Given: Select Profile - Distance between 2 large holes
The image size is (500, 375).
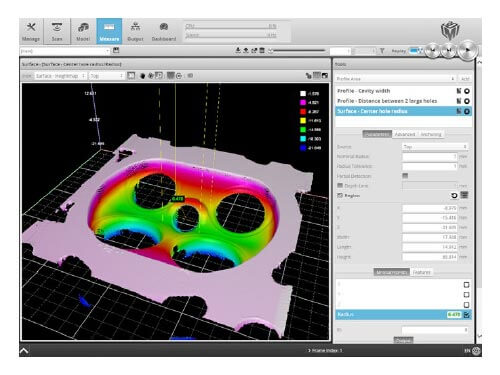Looking at the screenshot, I should click(x=403, y=101).
